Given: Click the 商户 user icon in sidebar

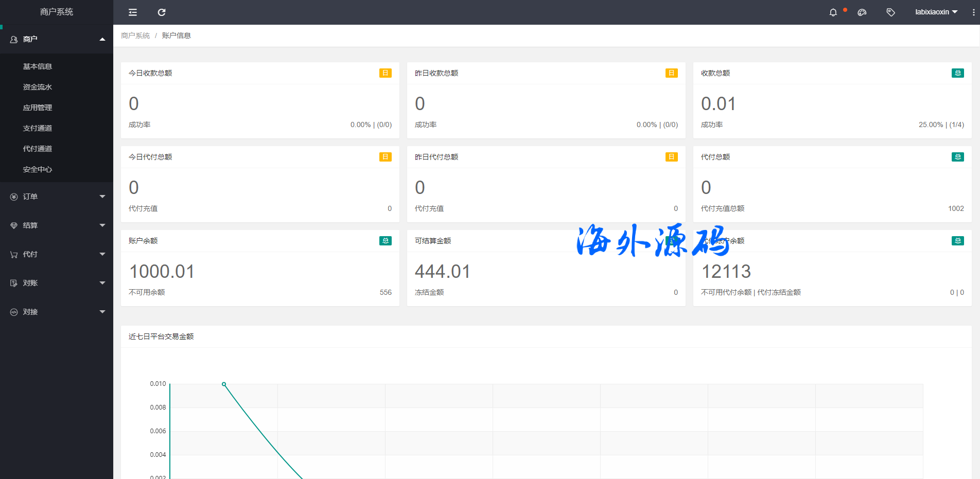Looking at the screenshot, I should pyautogui.click(x=13, y=39).
